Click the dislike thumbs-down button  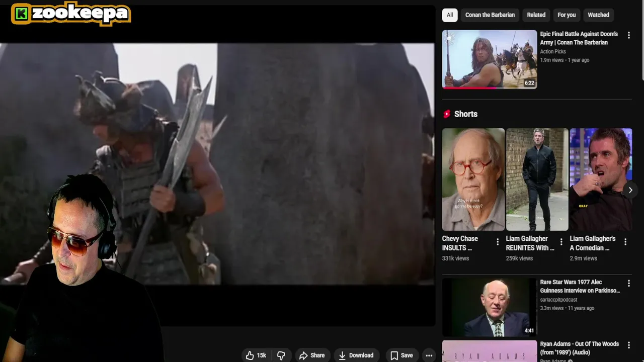pyautogui.click(x=281, y=355)
